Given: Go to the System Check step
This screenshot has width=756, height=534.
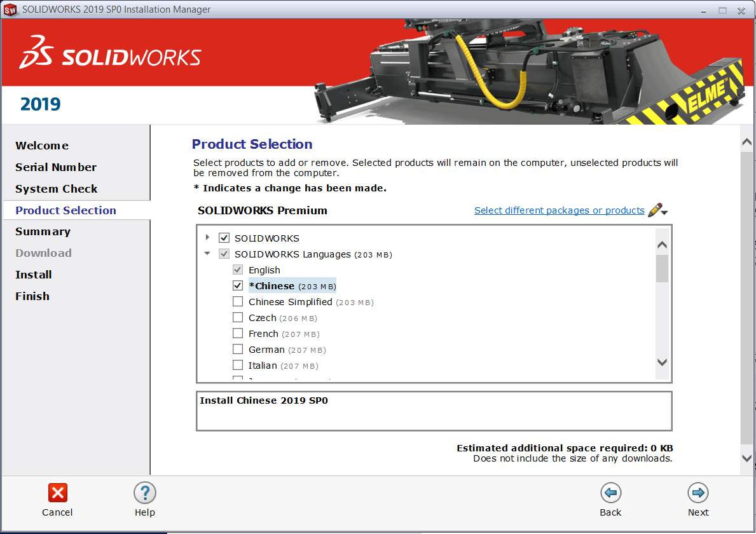Looking at the screenshot, I should 57,189.
